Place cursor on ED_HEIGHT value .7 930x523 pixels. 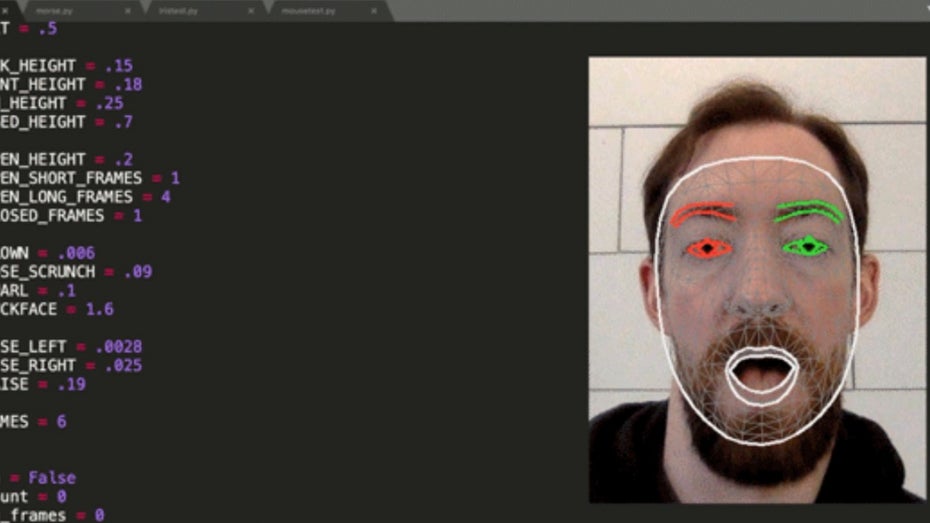click(123, 122)
